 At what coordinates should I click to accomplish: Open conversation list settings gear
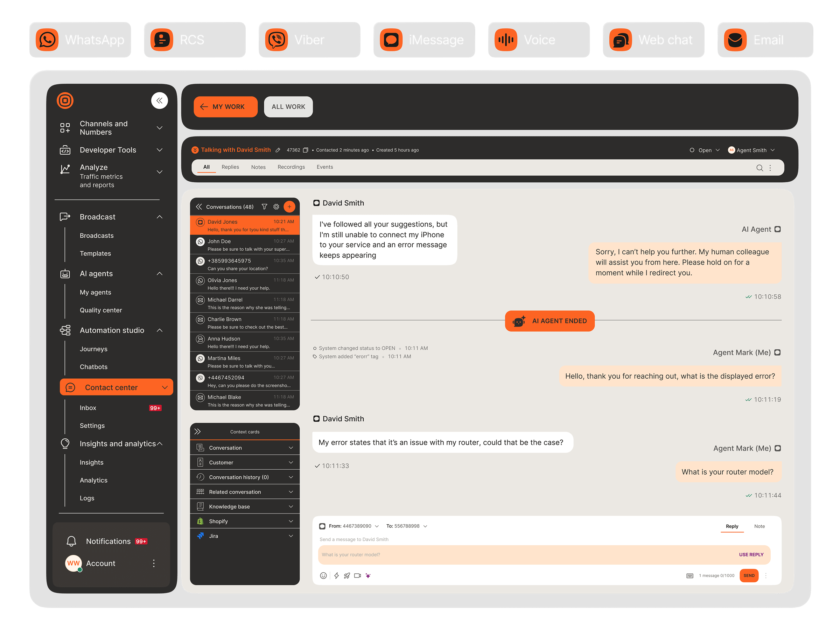tap(276, 206)
